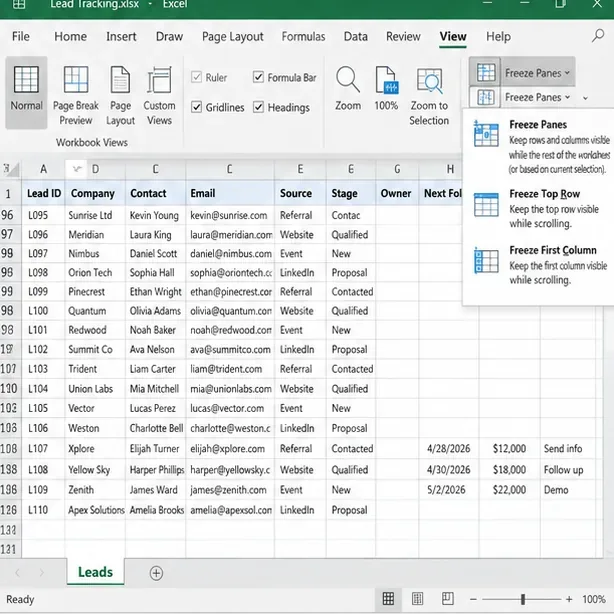Screen dimensions: 614x614
Task: Select Page Layout view in status bar
Action: [417, 598]
